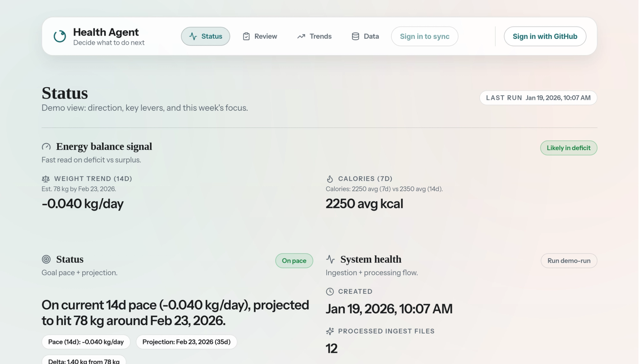Click the Projection: Feb 23, 2026 (35d) chip
The width and height of the screenshot is (639, 364).
[186, 342]
